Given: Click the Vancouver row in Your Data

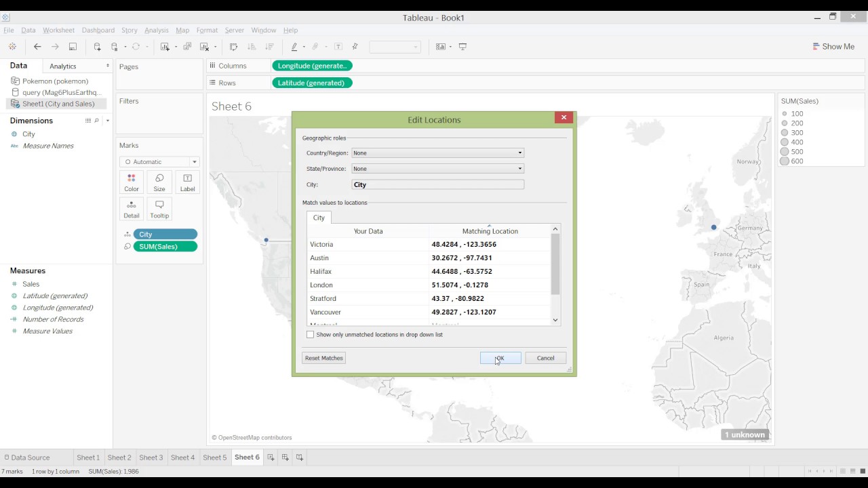Looking at the screenshot, I should pyautogui.click(x=368, y=312).
